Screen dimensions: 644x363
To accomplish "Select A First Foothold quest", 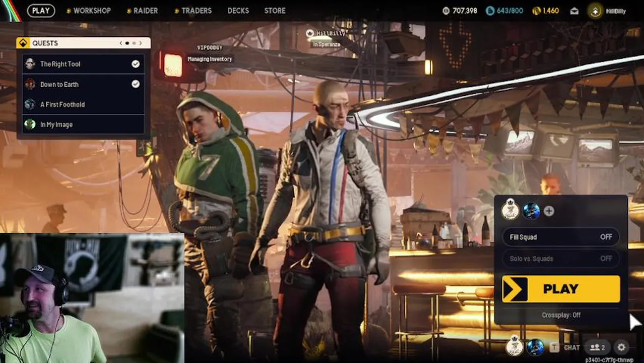I will tap(83, 104).
